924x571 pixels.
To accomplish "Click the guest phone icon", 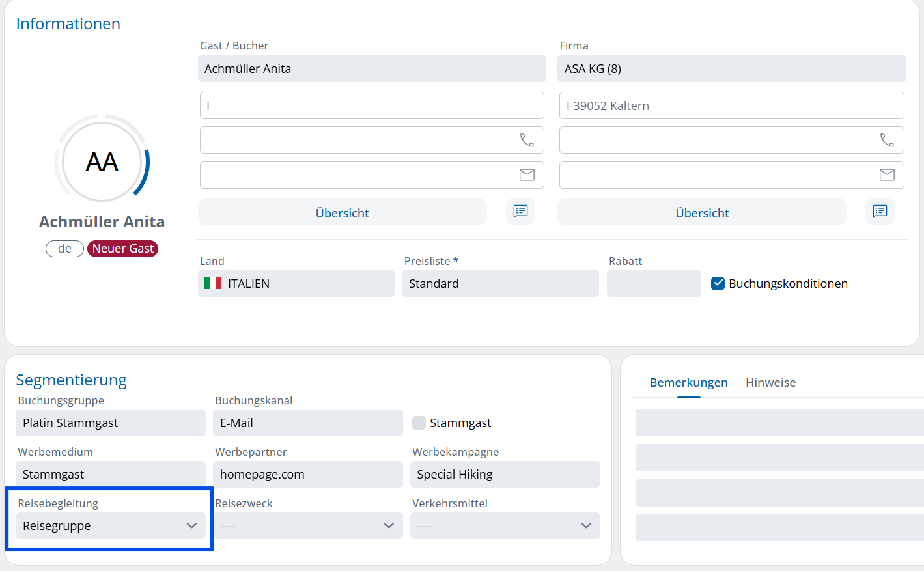I will pos(527,140).
